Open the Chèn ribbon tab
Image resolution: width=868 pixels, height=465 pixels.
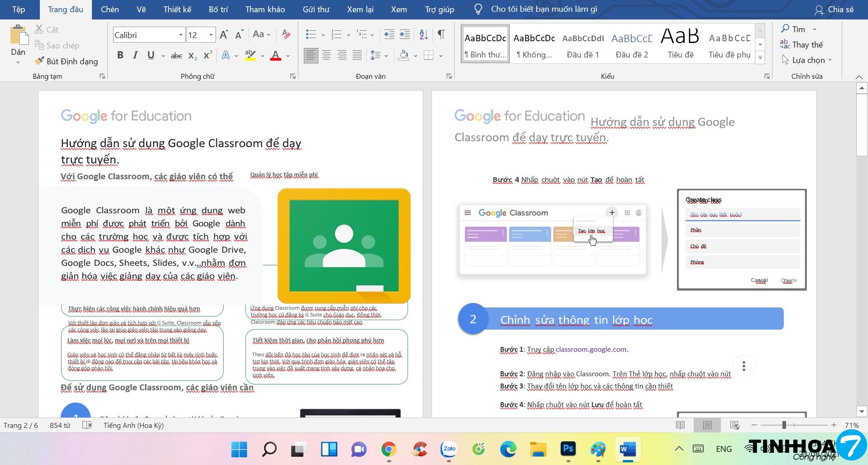[x=110, y=10]
